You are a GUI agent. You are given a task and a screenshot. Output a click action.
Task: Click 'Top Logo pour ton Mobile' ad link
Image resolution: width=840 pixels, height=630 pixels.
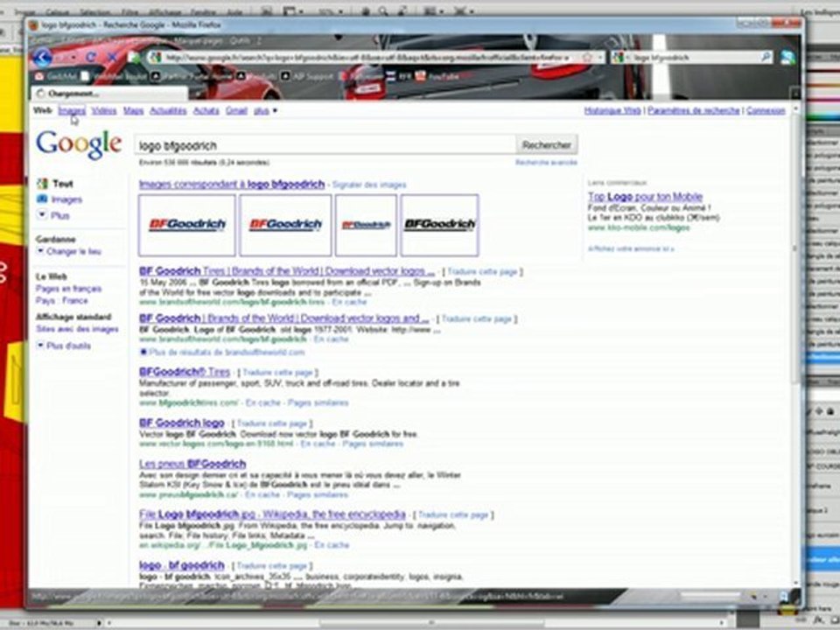coord(645,197)
